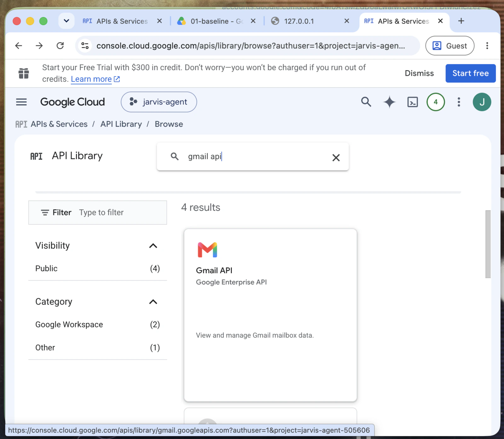Open the J account avatar
This screenshot has width=504, height=439.
click(482, 102)
